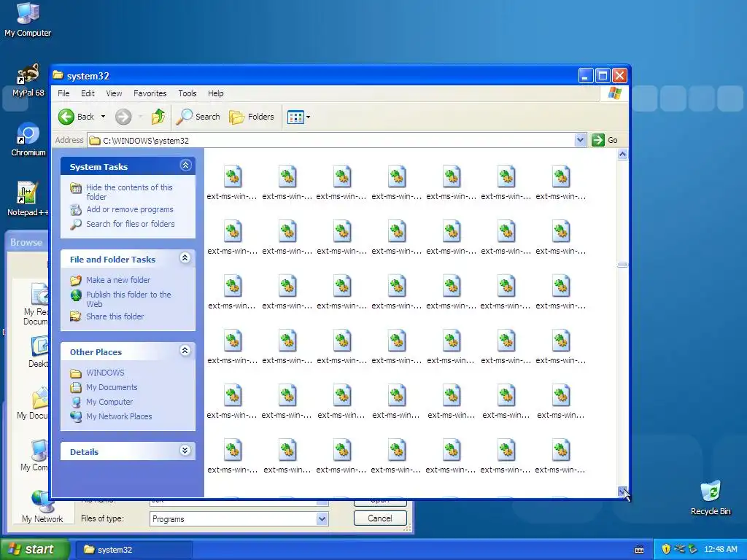Click the system32 title bar folder icon
The width and height of the screenshot is (747, 560).
(58, 75)
